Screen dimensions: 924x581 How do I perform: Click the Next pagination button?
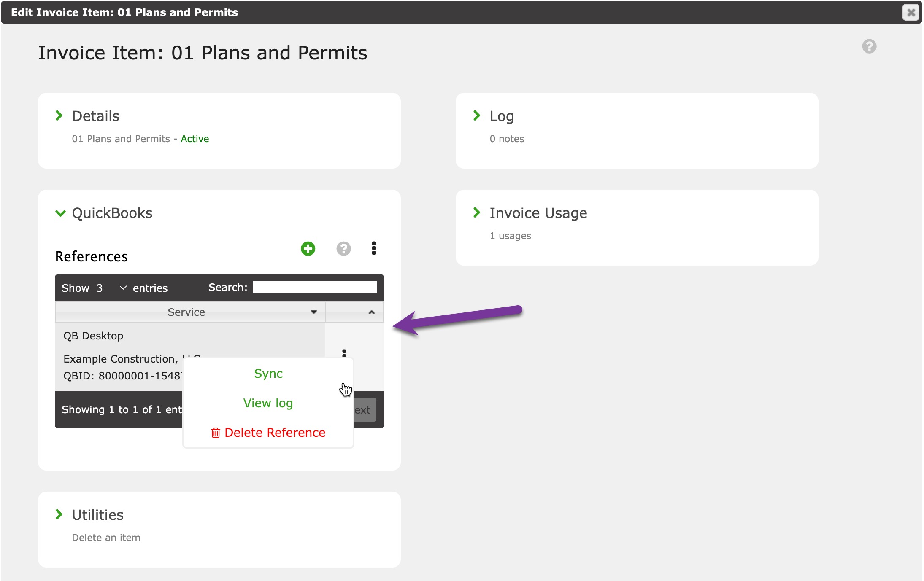[x=364, y=410]
